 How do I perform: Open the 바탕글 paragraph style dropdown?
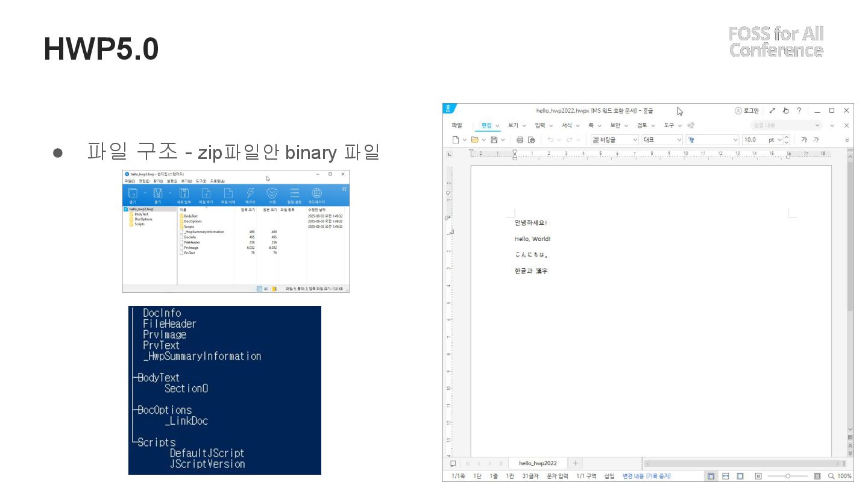[614, 140]
